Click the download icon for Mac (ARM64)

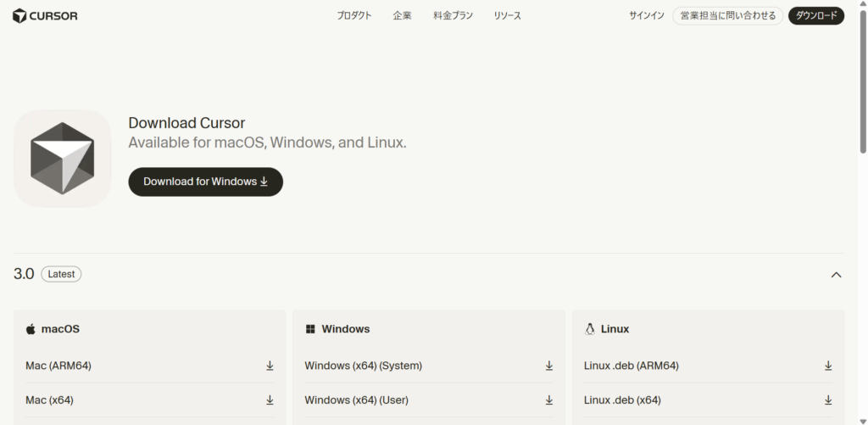tap(270, 366)
